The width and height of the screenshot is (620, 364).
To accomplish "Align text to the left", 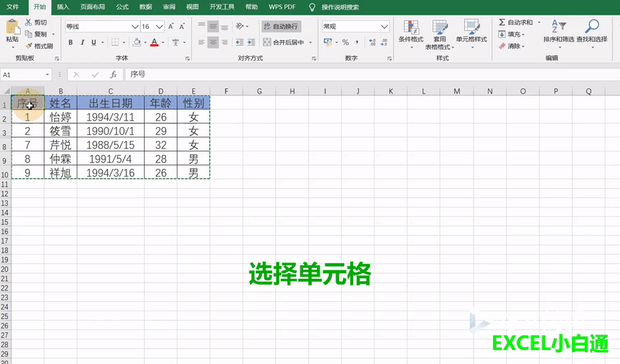I will click(x=201, y=43).
